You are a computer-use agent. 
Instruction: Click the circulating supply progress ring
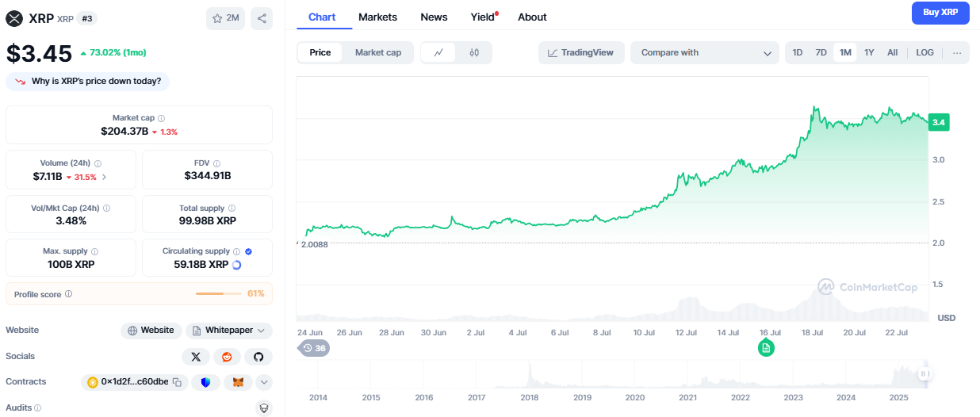point(236,265)
